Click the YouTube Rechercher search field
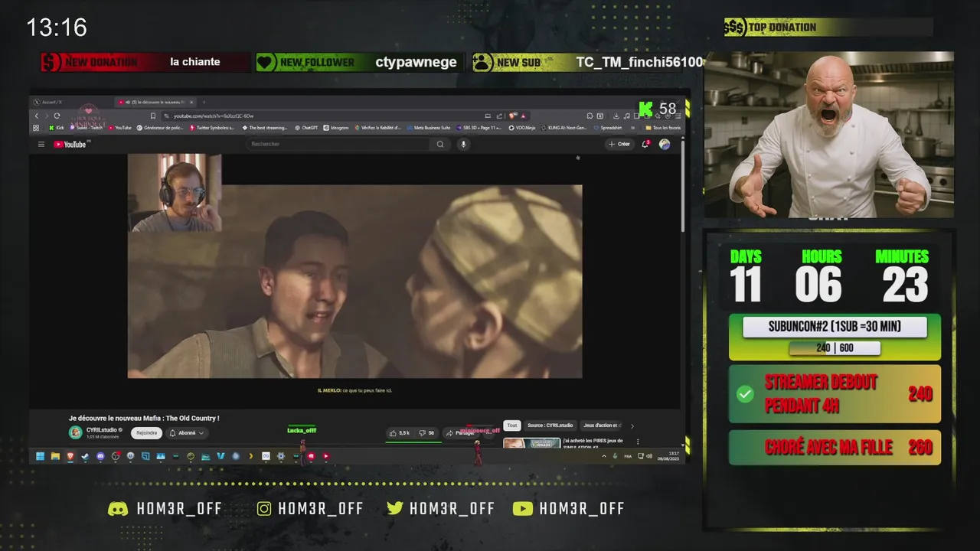 (x=338, y=144)
